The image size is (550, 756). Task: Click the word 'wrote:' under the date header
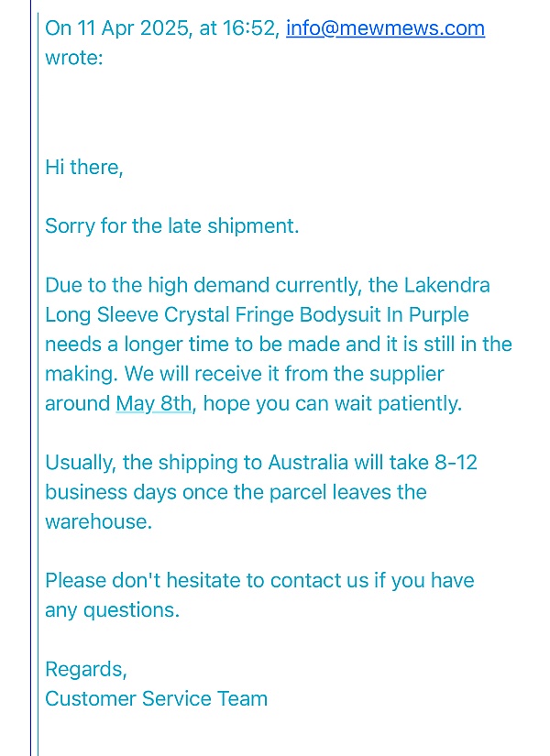point(74,58)
